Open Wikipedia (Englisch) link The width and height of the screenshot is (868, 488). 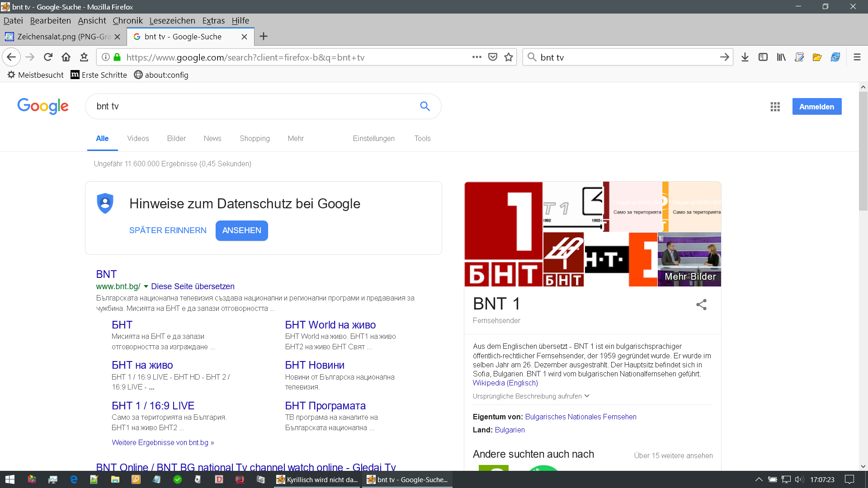(505, 383)
